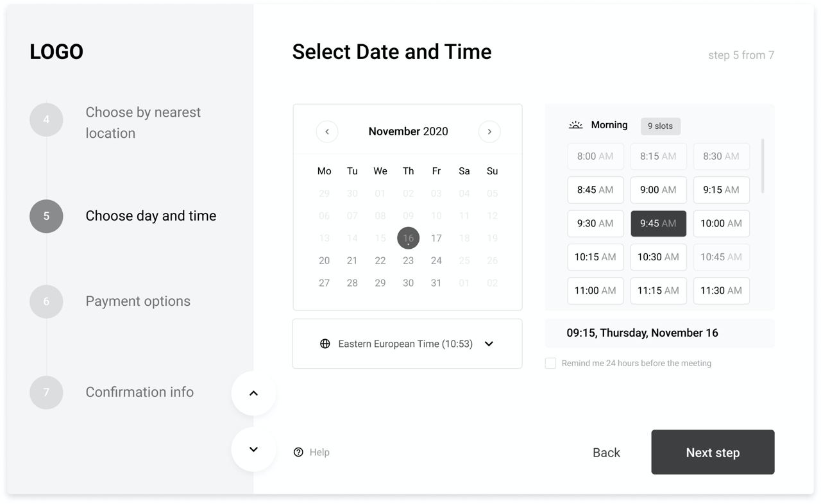Click the Back button

[x=606, y=453]
